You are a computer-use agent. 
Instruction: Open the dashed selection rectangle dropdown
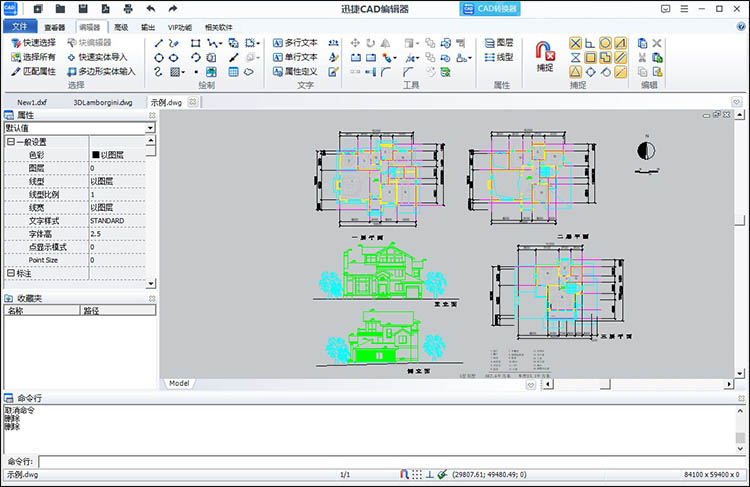pos(258,44)
